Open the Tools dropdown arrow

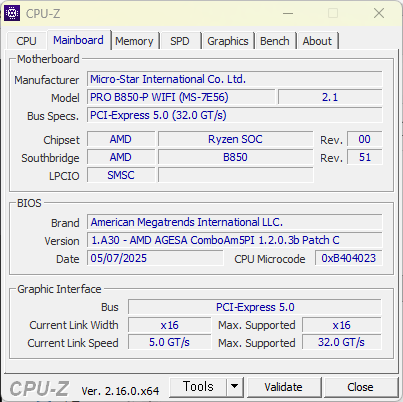(x=235, y=387)
